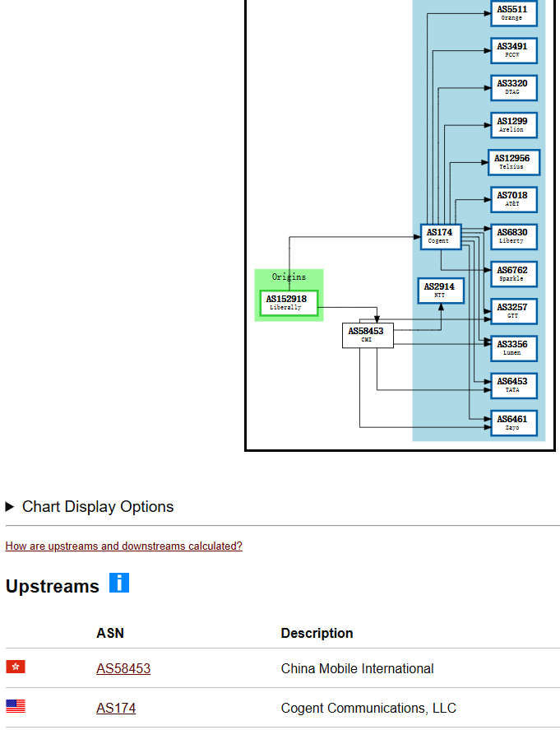Select the AS5511 Orange node
The image size is (560, 730).
tap(513, 13)
